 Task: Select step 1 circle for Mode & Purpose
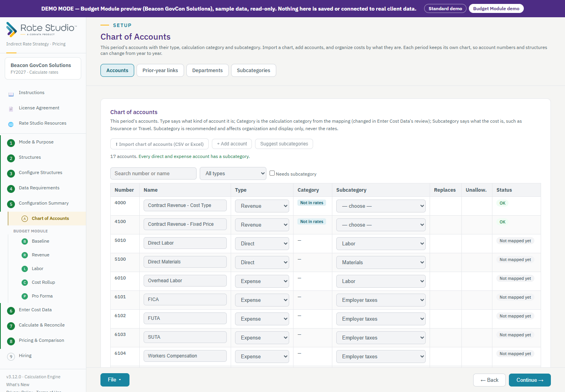point(11,143)
